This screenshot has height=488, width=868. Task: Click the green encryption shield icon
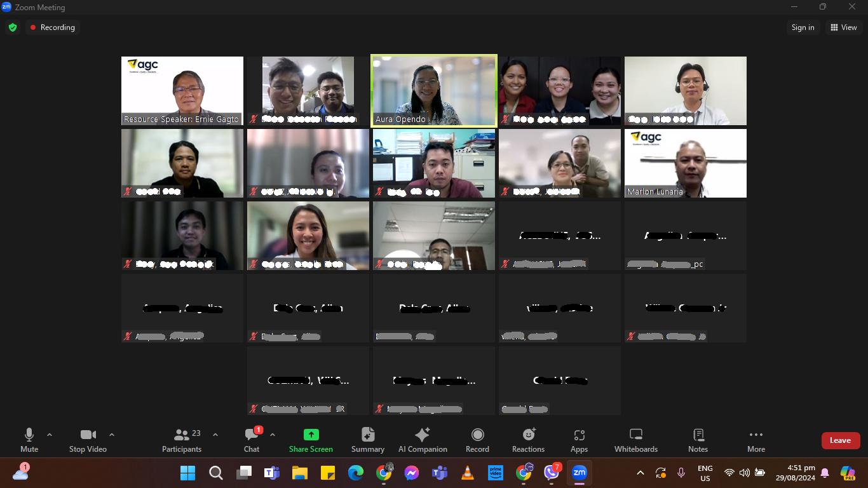(12, 27)
